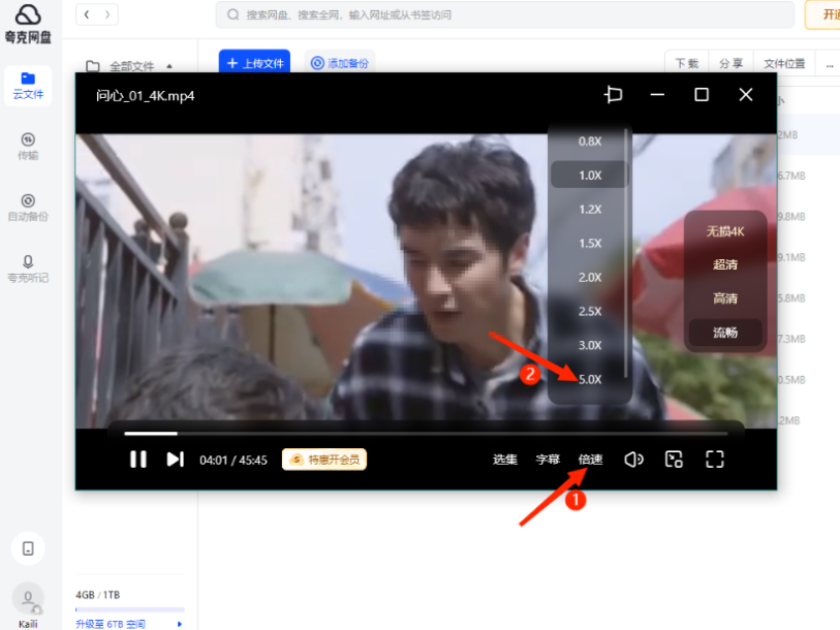Click the 分享 share button

(x=731, y=63)
